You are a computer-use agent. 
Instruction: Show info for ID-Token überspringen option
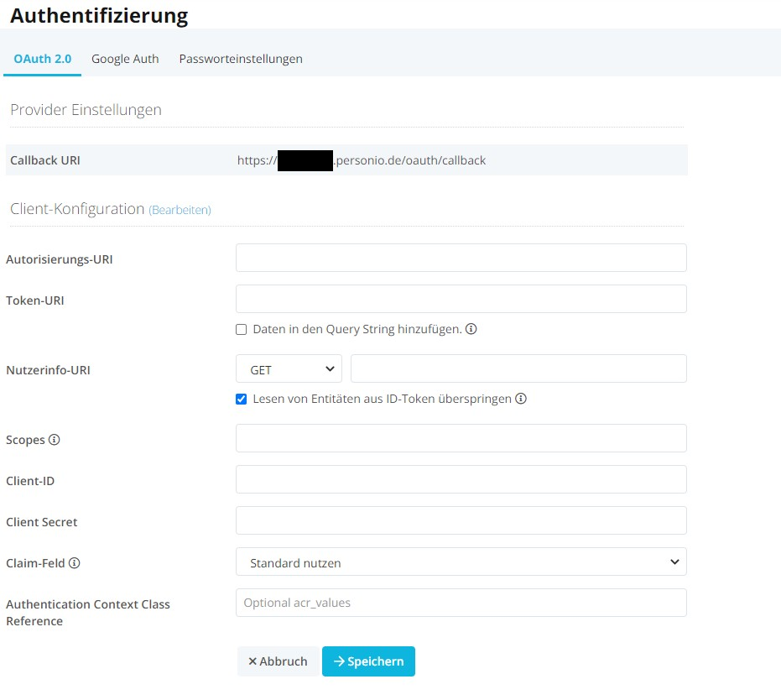(x=521, y=399)
